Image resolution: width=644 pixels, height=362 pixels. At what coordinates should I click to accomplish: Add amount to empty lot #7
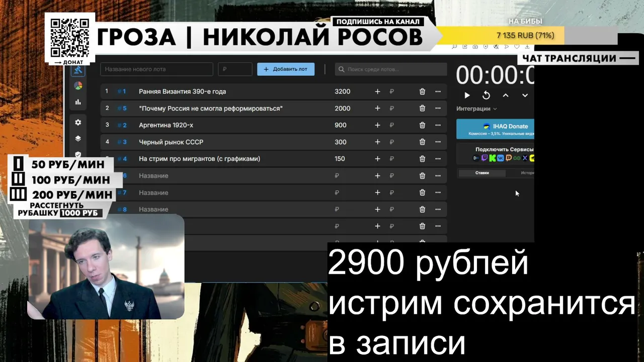pos(377,193)
